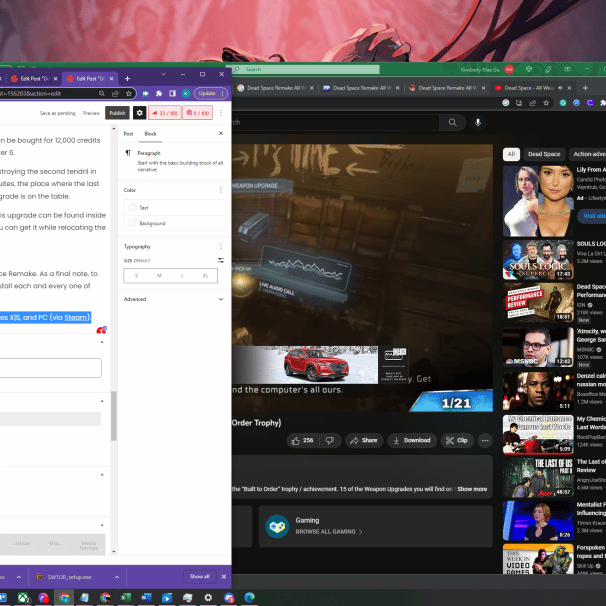Viewport: 606px width, 606px height.
Task: Choose font size M
Action: (x=159, y=276)
